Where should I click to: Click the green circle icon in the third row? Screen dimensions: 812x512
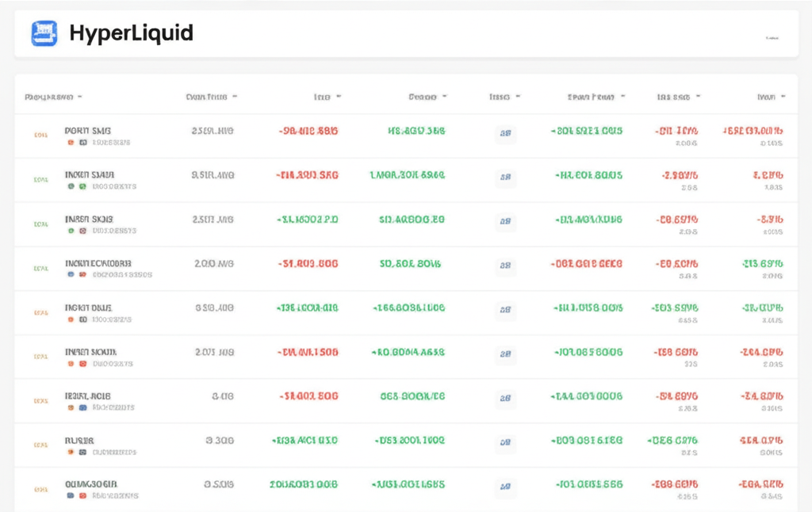[71, 231]
